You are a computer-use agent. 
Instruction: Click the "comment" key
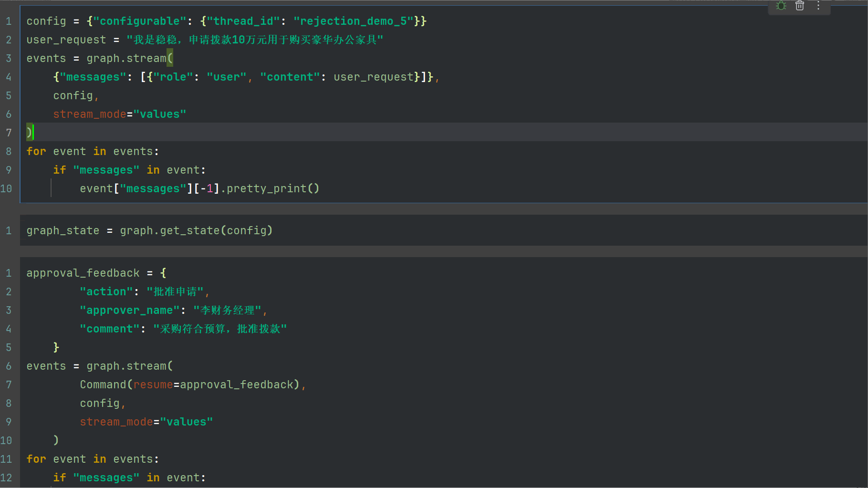click(110, 329)
